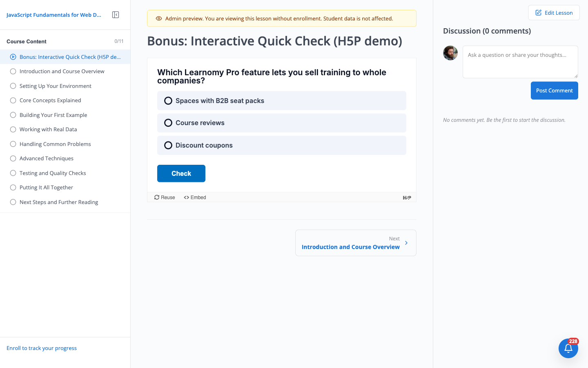This screenshot has height=368, width=588.
Task: Open the Testing and Quality Checks lesson
Action: pyautogui.click(x=65, y=173)
